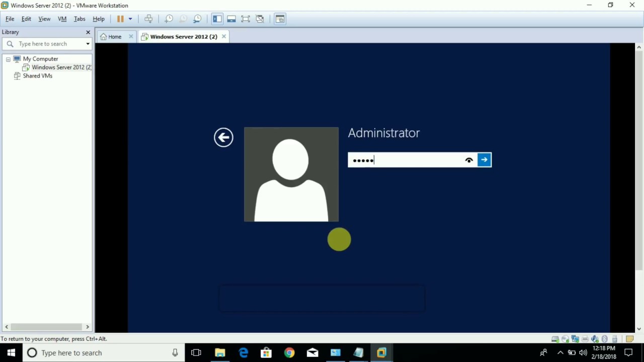
Task: Open the Tabs menu
Action: [79, 19]
